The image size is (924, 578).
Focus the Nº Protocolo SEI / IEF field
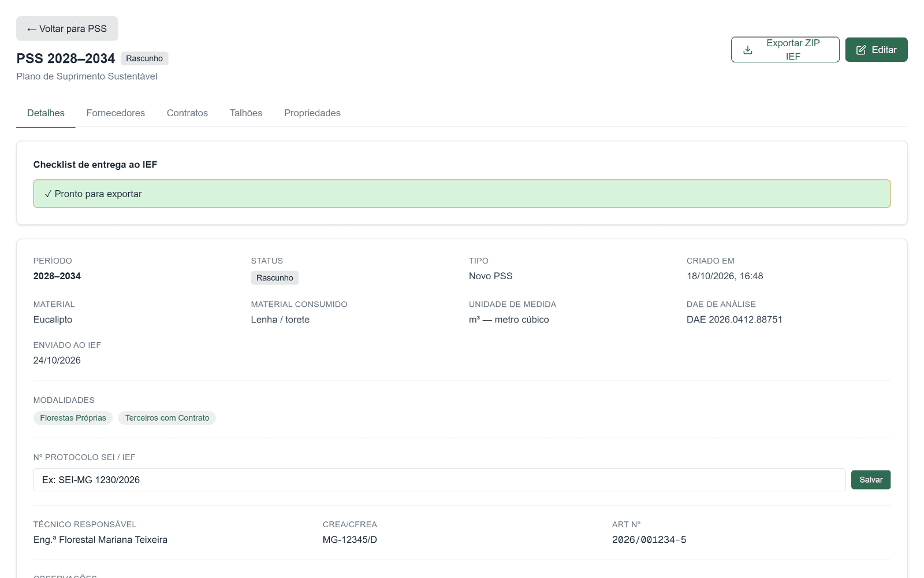(439, 480)
